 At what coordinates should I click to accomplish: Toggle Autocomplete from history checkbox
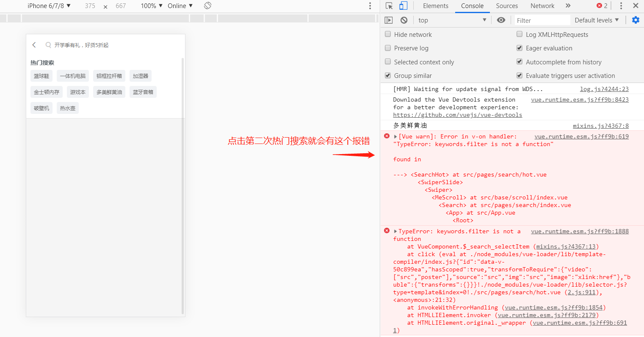520,62
